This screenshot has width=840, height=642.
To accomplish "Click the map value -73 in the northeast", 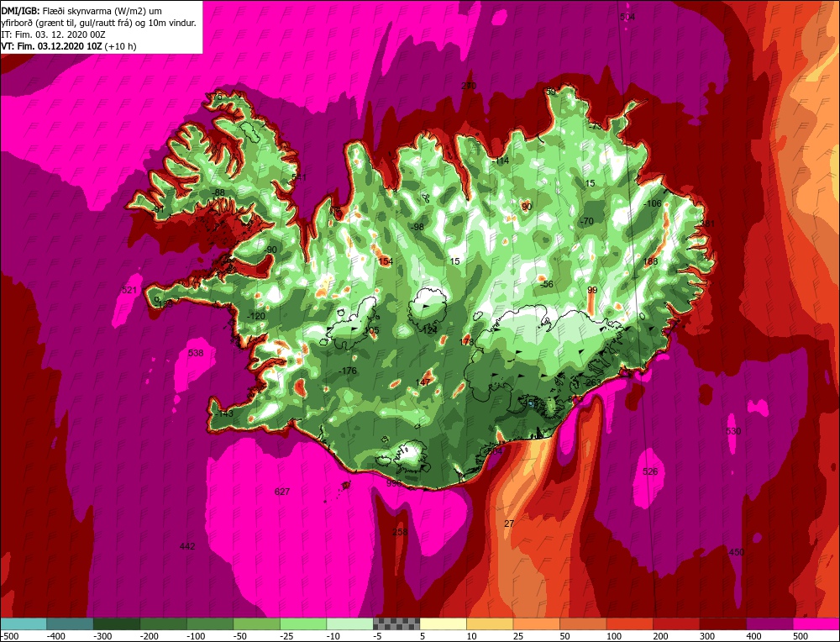I will pos(595,127).
